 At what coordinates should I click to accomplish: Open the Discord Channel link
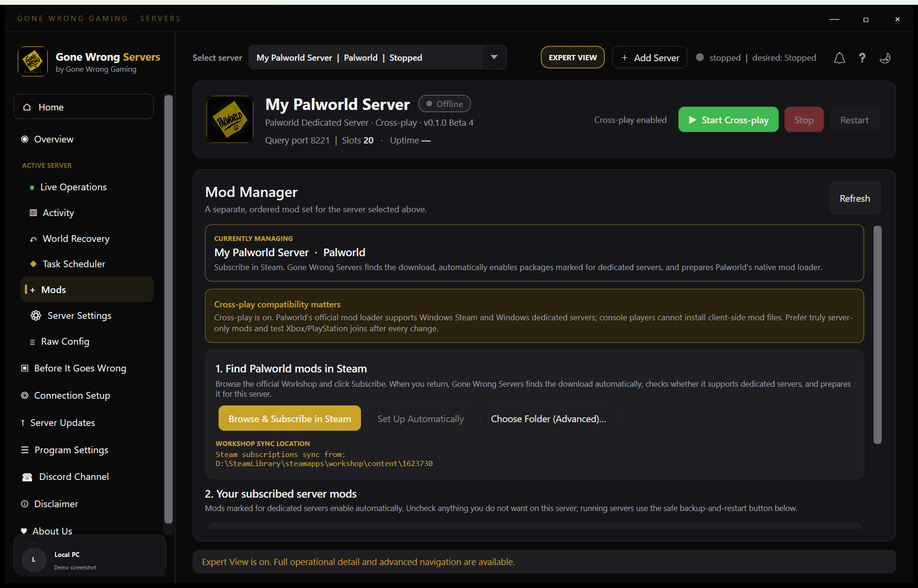click(84, 477)
